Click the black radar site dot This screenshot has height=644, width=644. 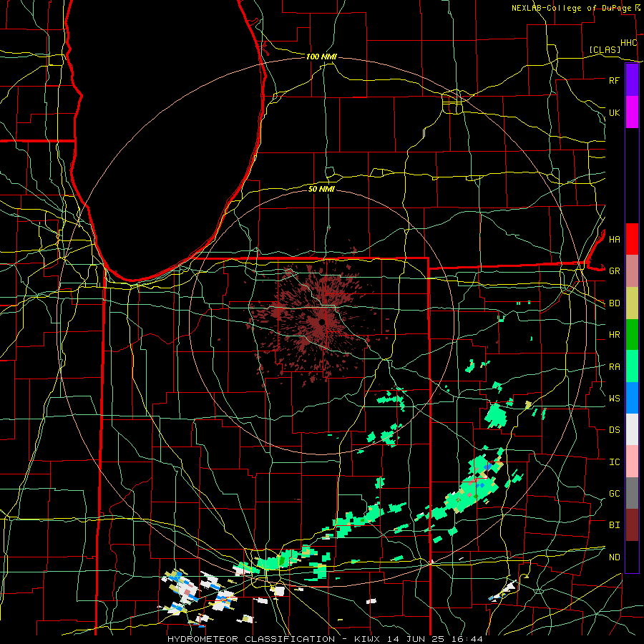pyautogui.click(x=322, y=322)
